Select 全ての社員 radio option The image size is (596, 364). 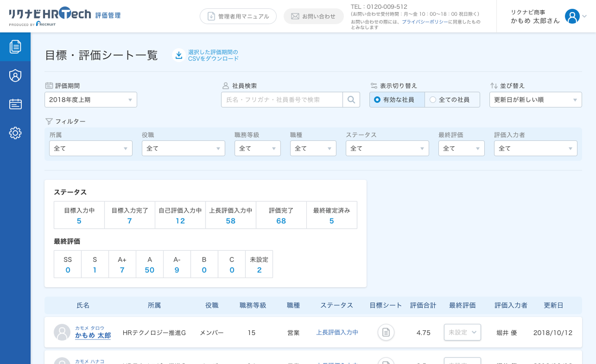coord(452,100)
